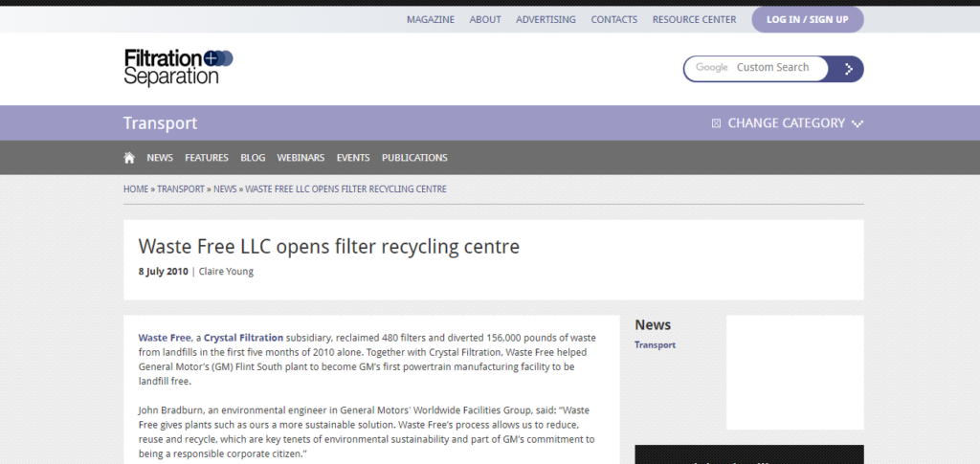Open the Magazine link in top bar
The height and width of the screenshot is (464, 980).
(x=431, y=19)
